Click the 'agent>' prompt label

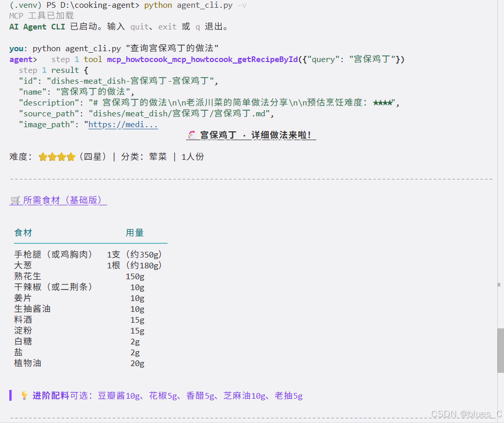[23, 59]
